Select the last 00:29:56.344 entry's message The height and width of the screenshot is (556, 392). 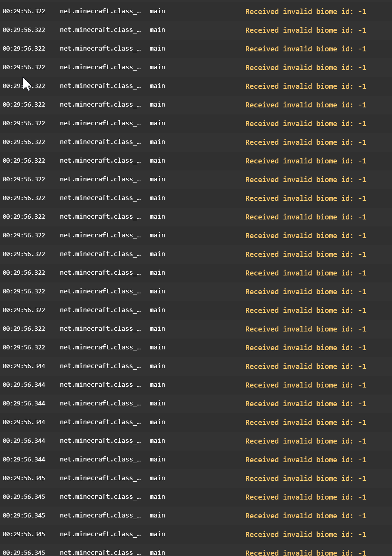306,460
